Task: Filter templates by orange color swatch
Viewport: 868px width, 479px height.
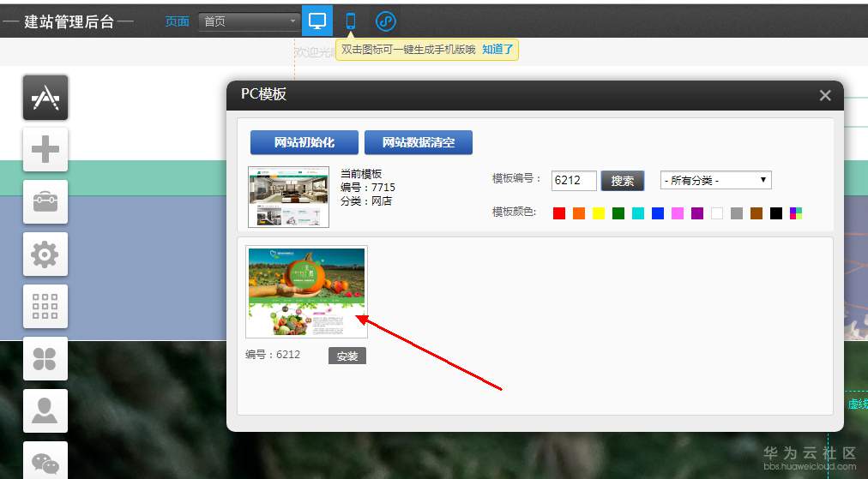Action: click(x=578, y=213)
